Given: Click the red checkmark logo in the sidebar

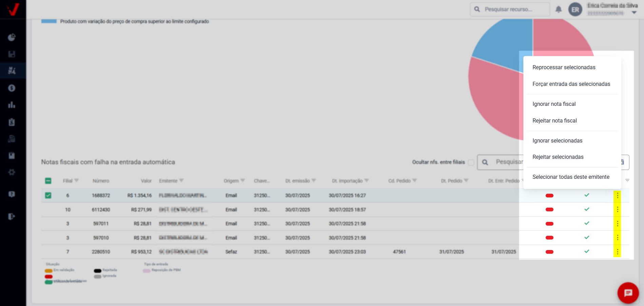Looking at the screenshot, I should [x=13, y=9].
